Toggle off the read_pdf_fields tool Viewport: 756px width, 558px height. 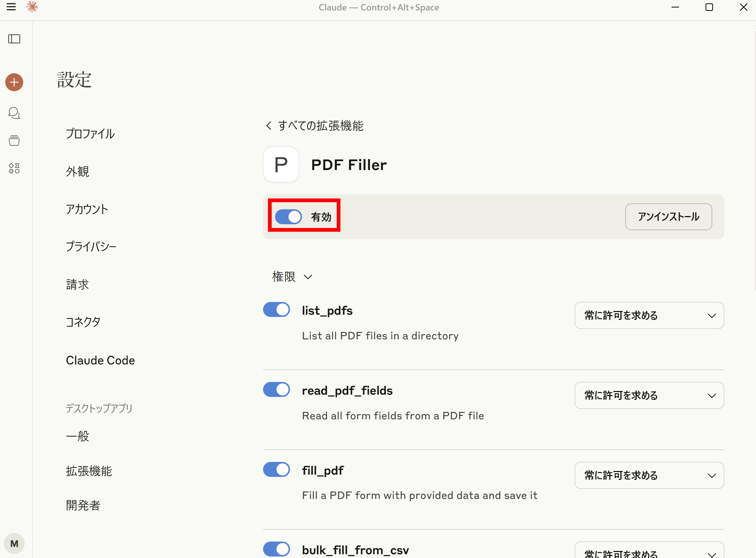[277, 390]
